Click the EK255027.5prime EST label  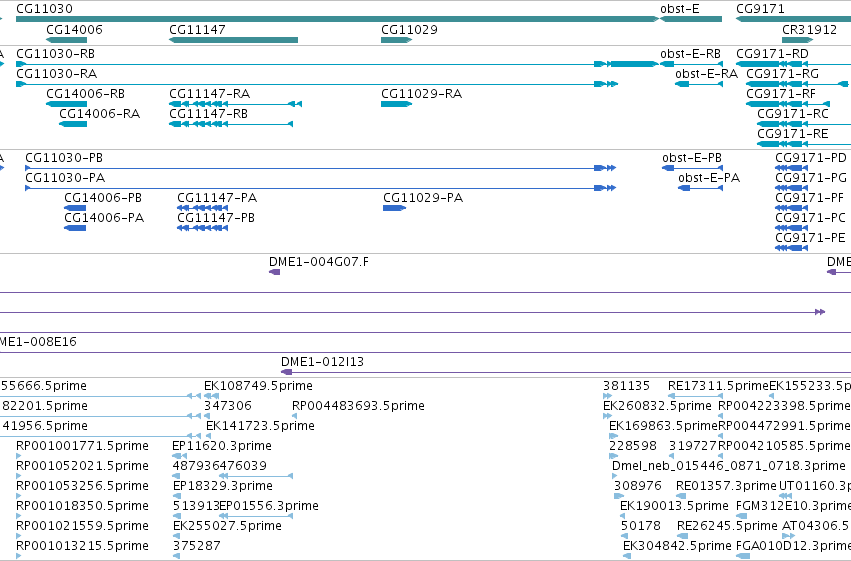[227, 526]
